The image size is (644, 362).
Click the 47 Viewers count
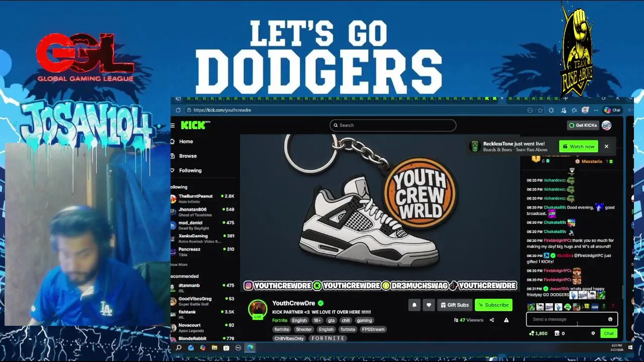(468, 320)
